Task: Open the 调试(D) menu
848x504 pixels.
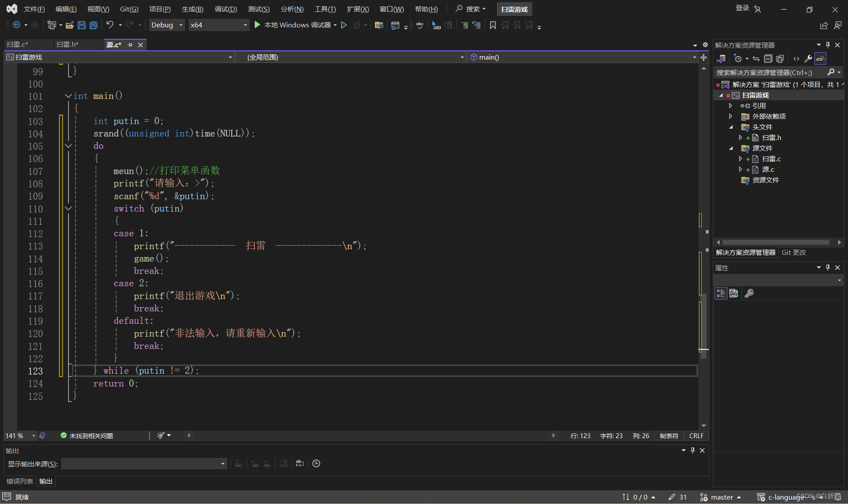Action: [x=226, y=9]
